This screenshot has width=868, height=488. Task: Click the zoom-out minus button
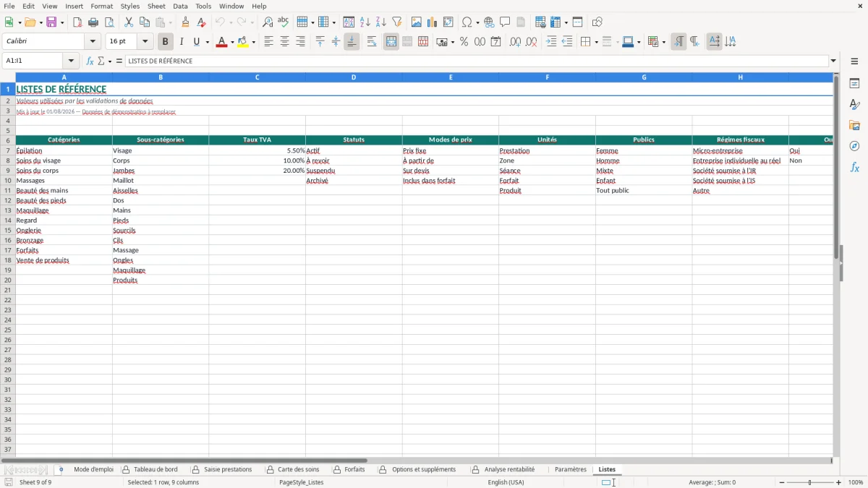click(780, 482)
